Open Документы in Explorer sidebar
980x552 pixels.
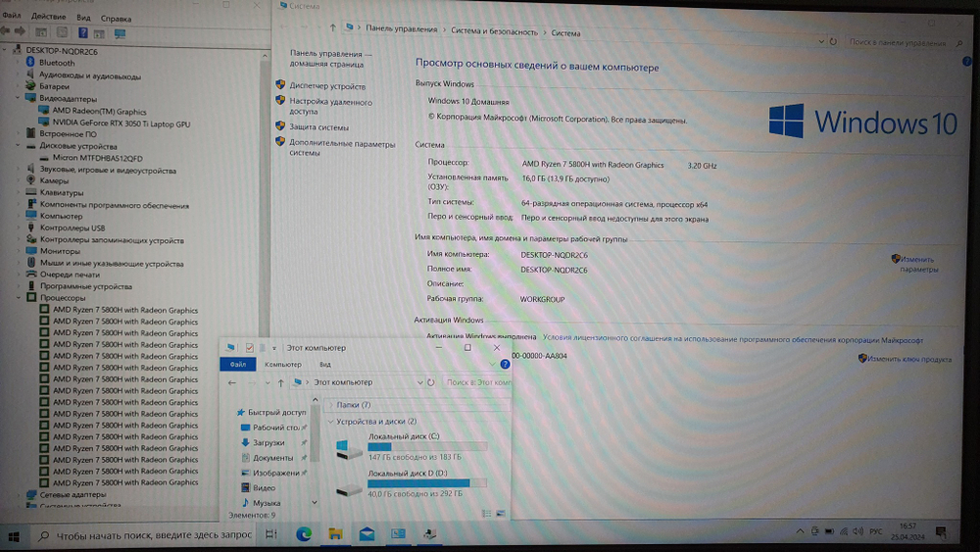click(272, 458)
